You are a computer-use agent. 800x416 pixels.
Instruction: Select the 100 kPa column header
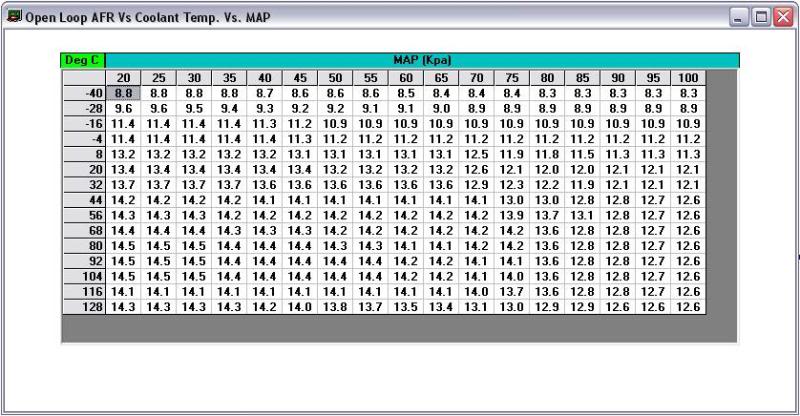(x=688, y=78)
